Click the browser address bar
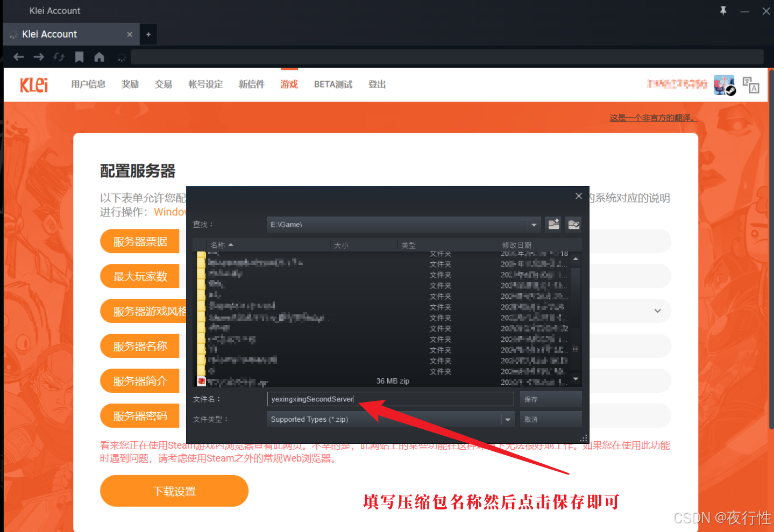The image size is (774, 532). [x=448, y=56]
